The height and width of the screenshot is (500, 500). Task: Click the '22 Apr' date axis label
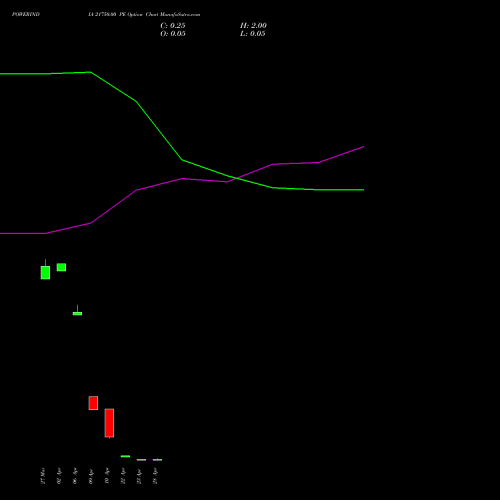(123, 477)
